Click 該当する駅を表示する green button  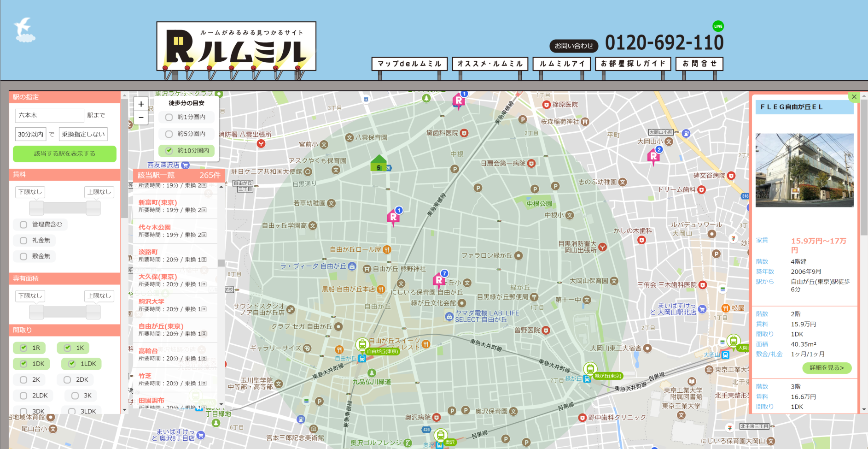(64, 154)
